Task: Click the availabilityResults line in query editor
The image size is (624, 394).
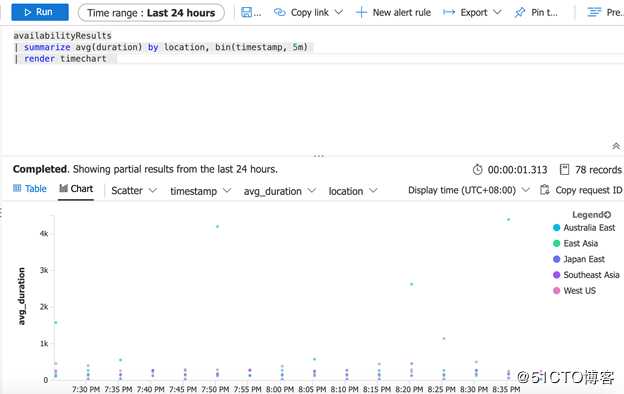Action: (62, 35)
